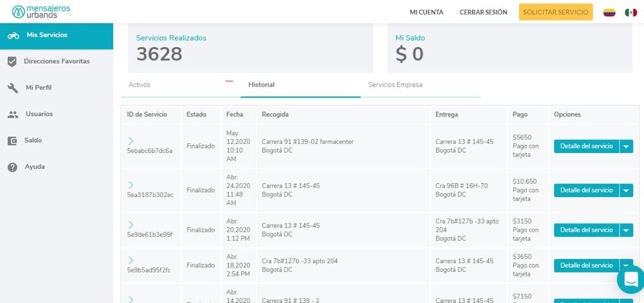The height and width of the screenshot is (303, 644).
Task: Switch to the Servicios Empresa tab
Action: click(x=395, y=85)
